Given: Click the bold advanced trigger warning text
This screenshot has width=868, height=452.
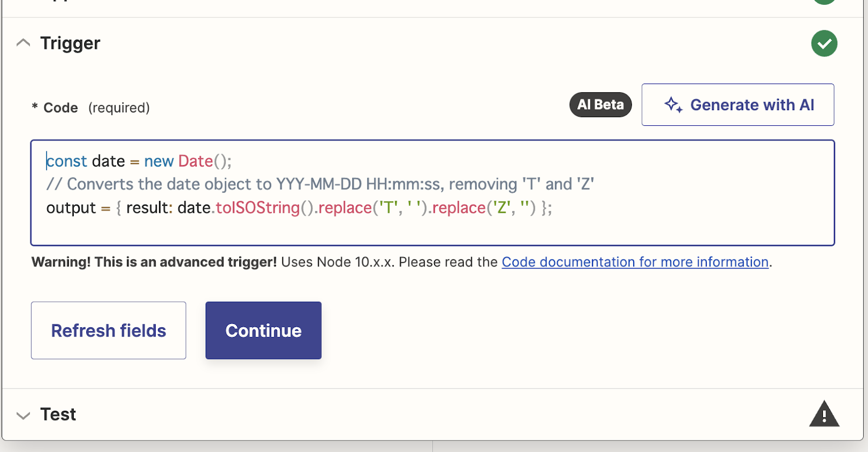Looking at the screenshot, I should (154, 262).
